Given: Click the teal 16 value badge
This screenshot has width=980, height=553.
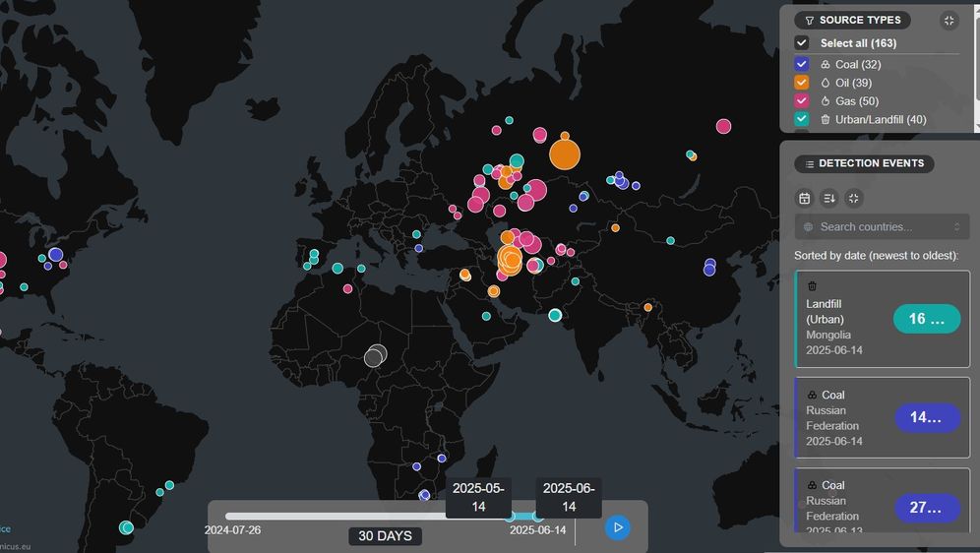Looking at the screenshot, I should (927, 319).
